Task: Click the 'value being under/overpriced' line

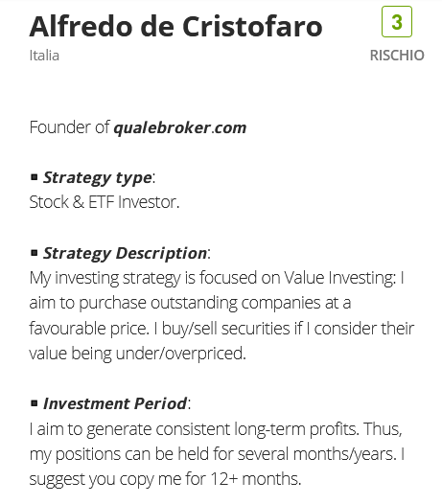Action: tap(138, 354)
